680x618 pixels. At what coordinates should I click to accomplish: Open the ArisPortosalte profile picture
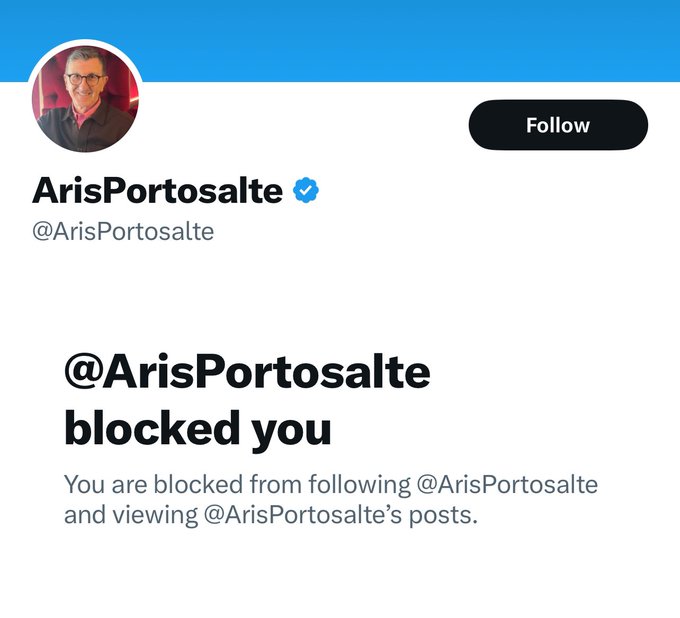point(85,99)
